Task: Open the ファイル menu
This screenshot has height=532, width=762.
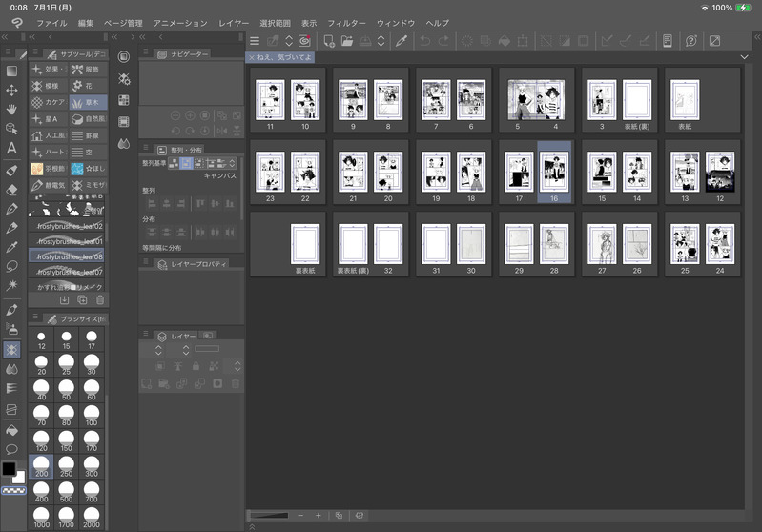Action: coord(51,23)
